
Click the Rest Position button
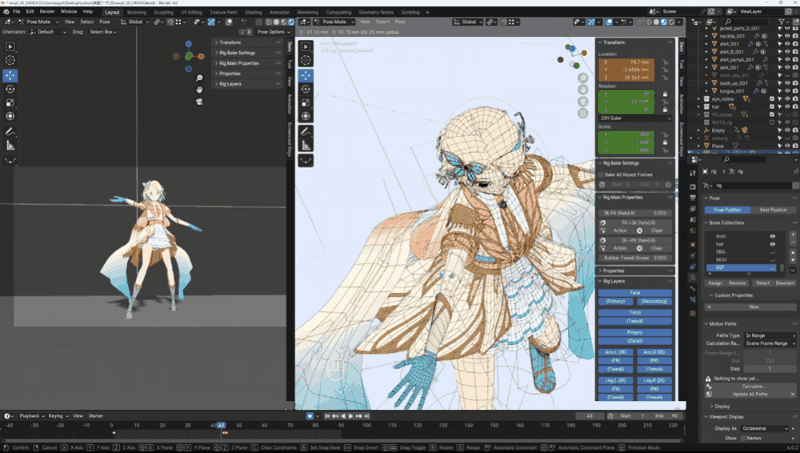(x=771, y=210)
